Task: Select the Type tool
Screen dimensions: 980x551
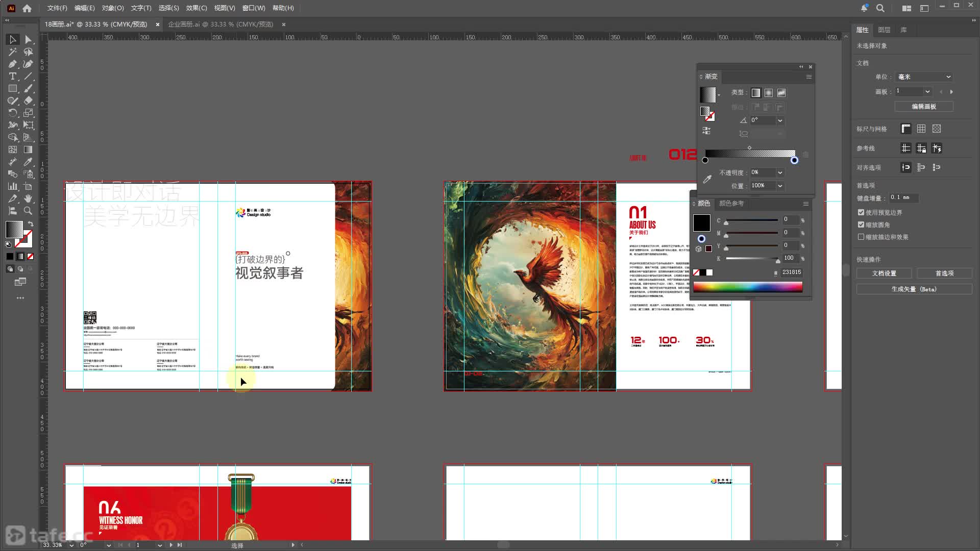Action: click(13, 77)
